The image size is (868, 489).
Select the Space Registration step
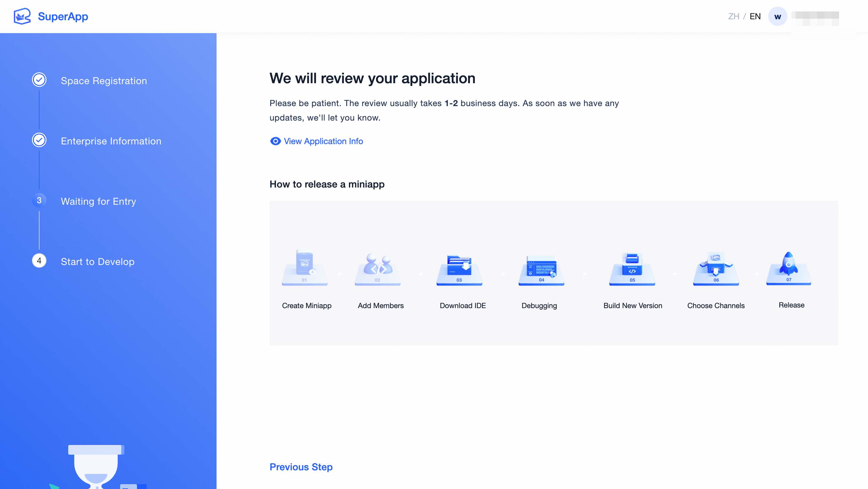(104, 81)
